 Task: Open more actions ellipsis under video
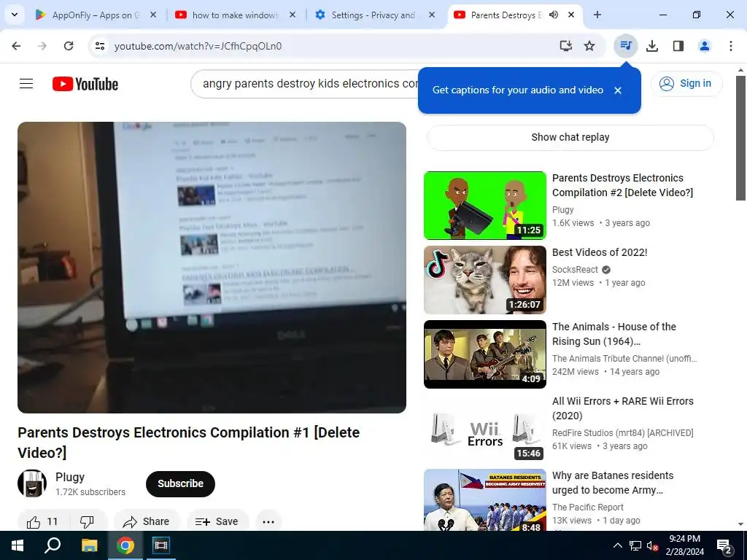268,522
